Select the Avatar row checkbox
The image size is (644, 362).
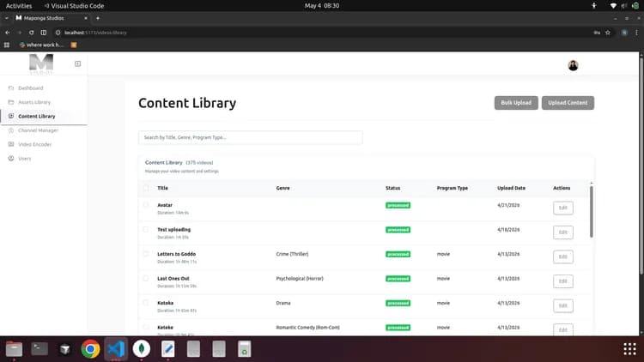pos(146,205)
